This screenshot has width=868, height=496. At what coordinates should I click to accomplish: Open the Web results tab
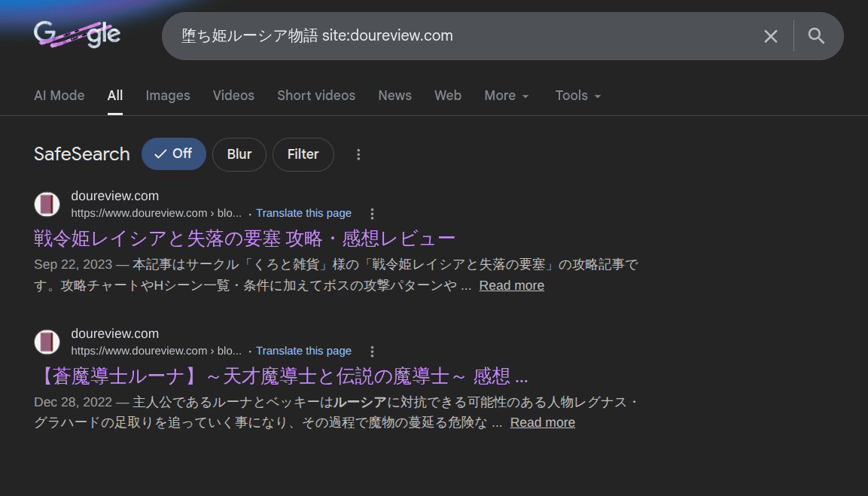point(448,96)
